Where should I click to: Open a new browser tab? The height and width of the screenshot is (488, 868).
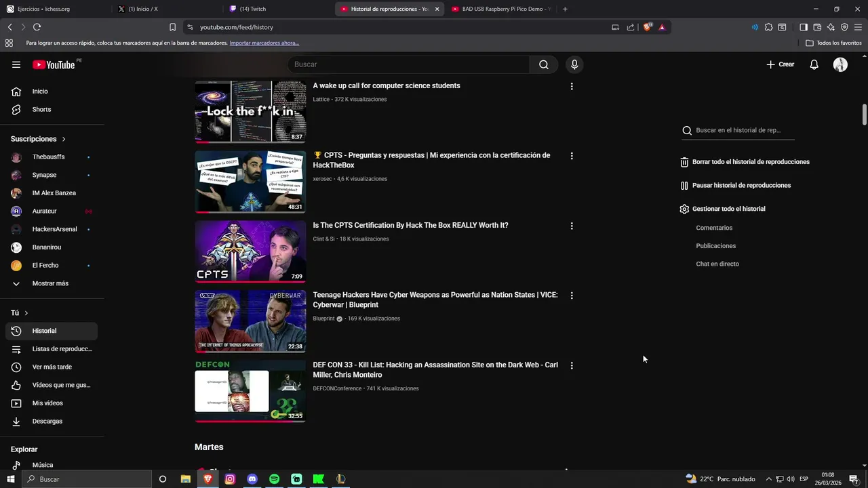(x=565, y=9)
